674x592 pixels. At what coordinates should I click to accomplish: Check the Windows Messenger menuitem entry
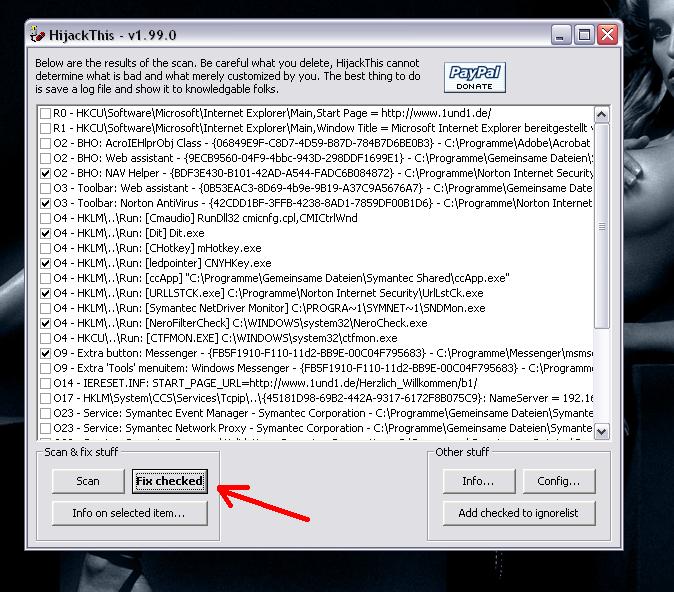[x=45, y=368]
